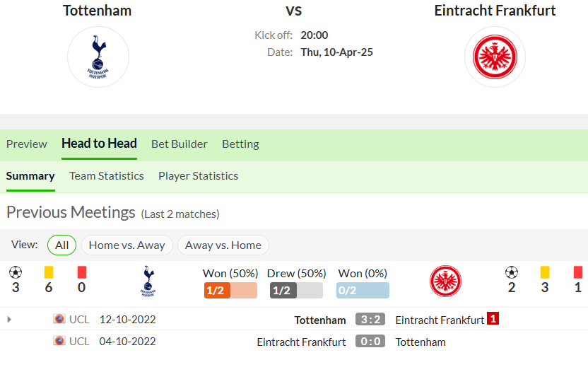The height and width of the screenshot is (389, 588).
Task: Select the Away vs. Home view filter
Action: click(x=223, y=245)
